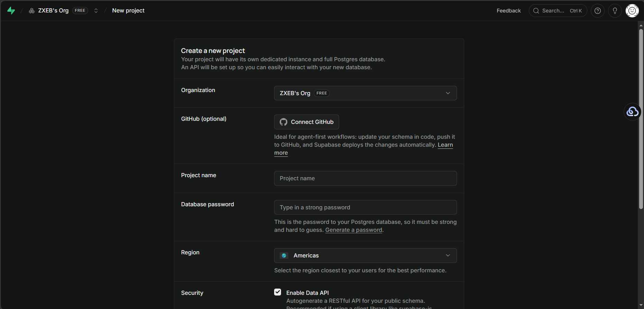Select ZXEB's Org in the breadcrumb
644x309 pixels.
click(53, 11)
